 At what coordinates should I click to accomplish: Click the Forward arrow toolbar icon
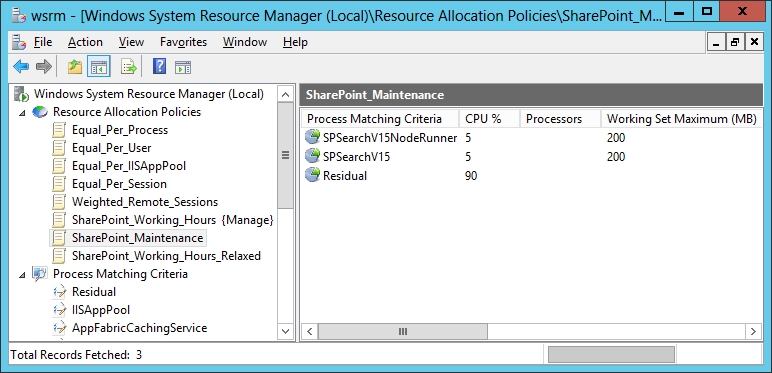point(44,66)
